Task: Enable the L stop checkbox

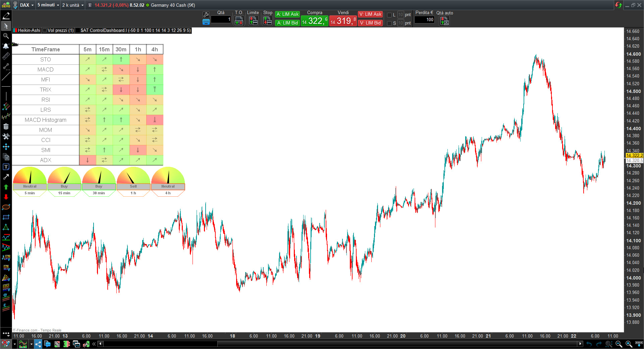Action: point(389,15)
